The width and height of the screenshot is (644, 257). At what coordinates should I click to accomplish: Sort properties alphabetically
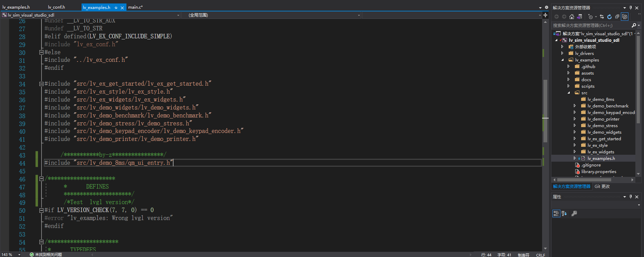(x=564, y=213)
